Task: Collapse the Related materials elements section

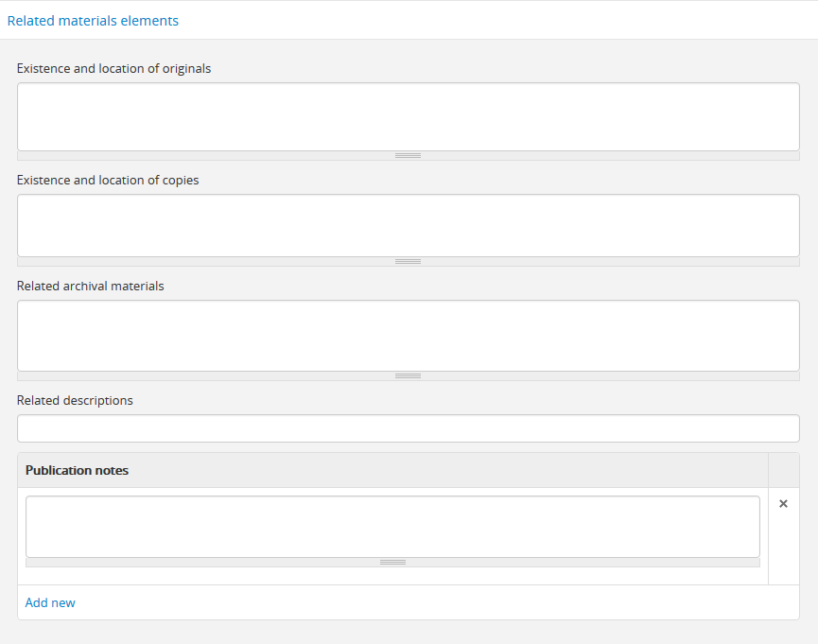Action: pos(93,20)
